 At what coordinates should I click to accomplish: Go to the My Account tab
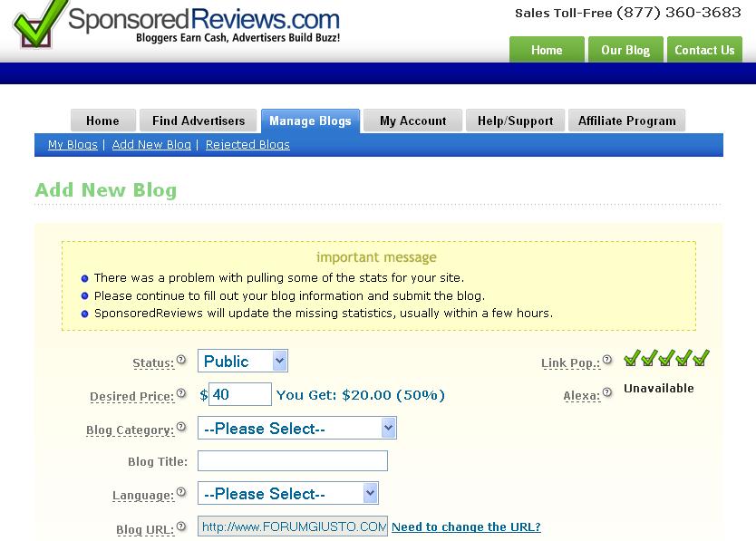point(412,121)
